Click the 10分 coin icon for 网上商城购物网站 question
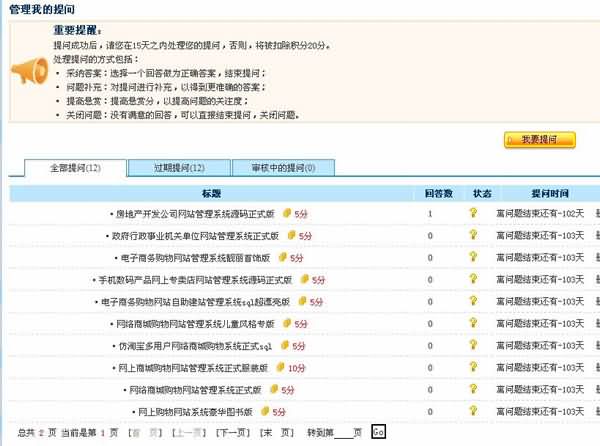Screen dimensions: 600x446 click(x=277, y=367)
